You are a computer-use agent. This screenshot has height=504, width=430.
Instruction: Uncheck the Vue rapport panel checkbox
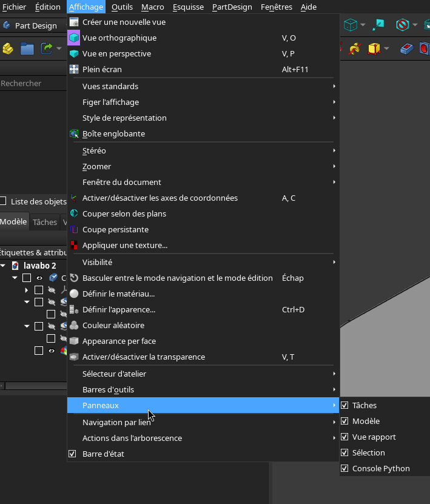pyautogui.click(x=344, y=437)
